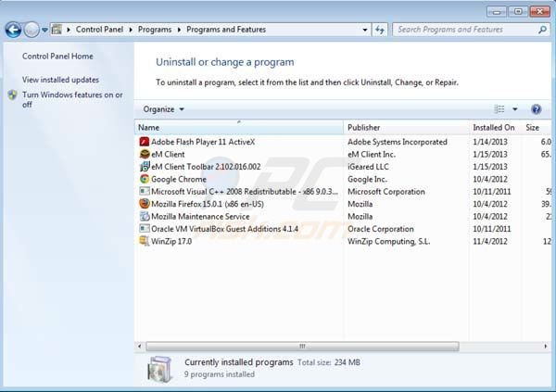Screen dimensions: 556x392
Task: Select eM Client Toolbar 2.102.016.002
Action: 206,167
